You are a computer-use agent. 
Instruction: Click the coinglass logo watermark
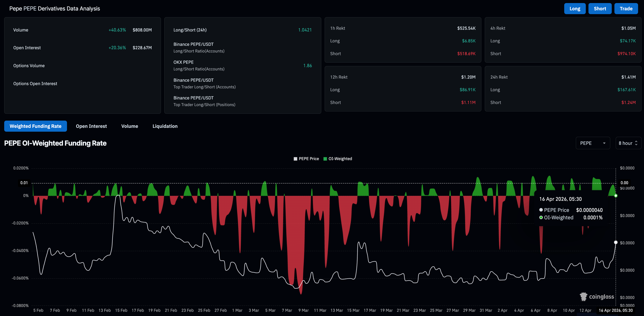tap(597, 297)
